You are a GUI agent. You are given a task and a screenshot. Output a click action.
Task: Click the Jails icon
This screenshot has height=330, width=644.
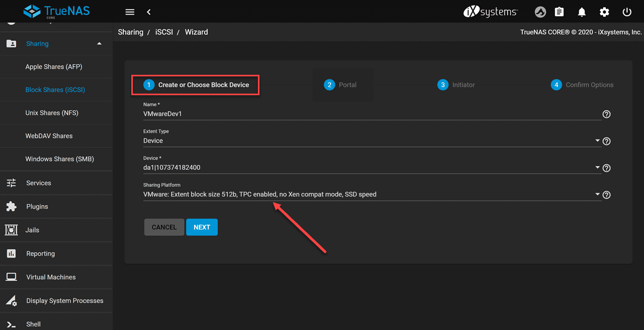coord(11,230)
